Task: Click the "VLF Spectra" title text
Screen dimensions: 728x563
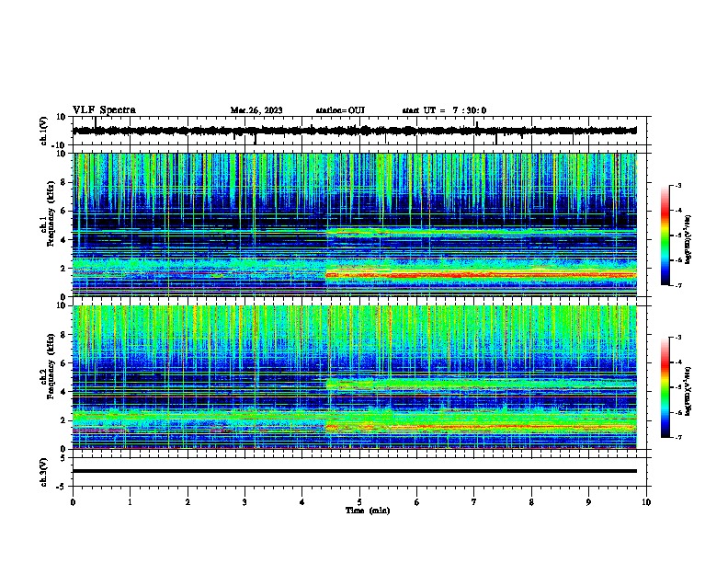Action: 104,110
